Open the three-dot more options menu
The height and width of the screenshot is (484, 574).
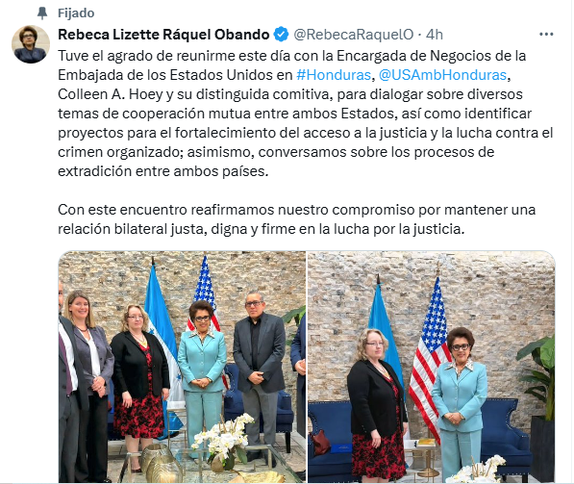coord(546,34)
